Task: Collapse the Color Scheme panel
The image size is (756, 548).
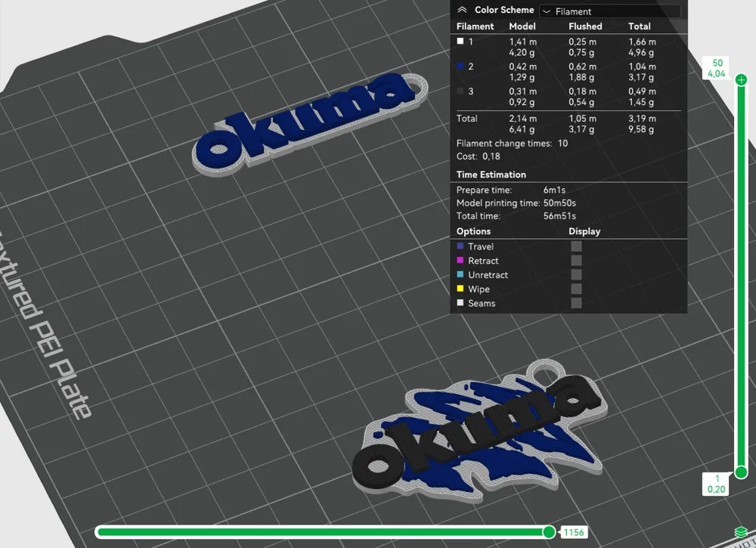Action: 462,10
